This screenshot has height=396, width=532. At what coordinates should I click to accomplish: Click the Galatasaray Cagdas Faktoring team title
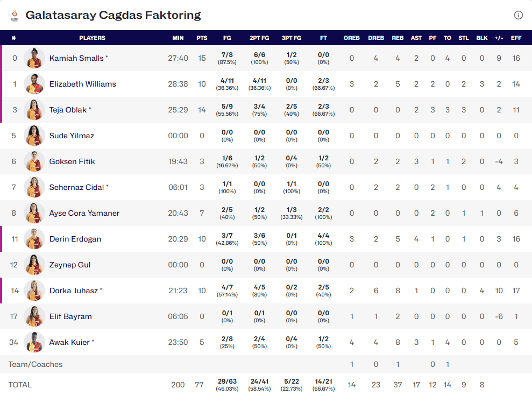[x=113, y=15]
